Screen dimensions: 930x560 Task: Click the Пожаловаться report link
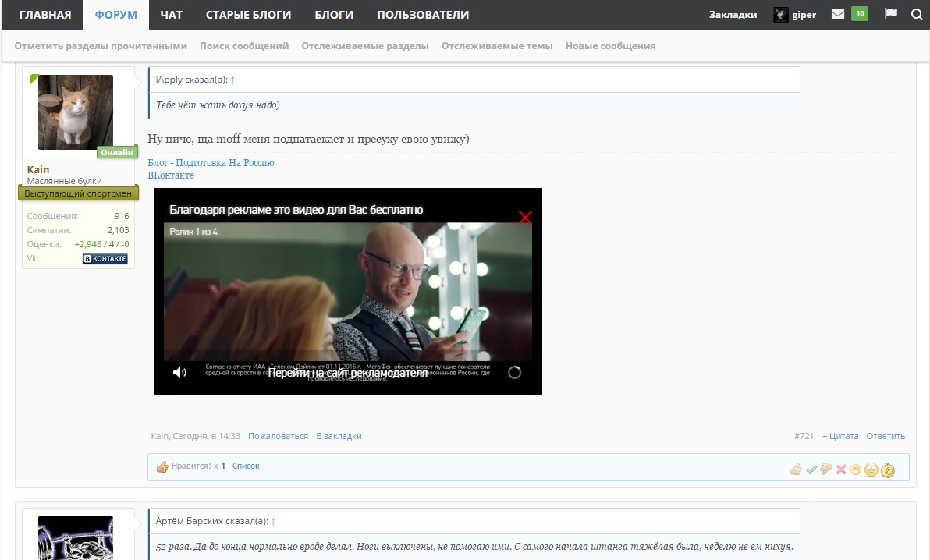[278, 436]
